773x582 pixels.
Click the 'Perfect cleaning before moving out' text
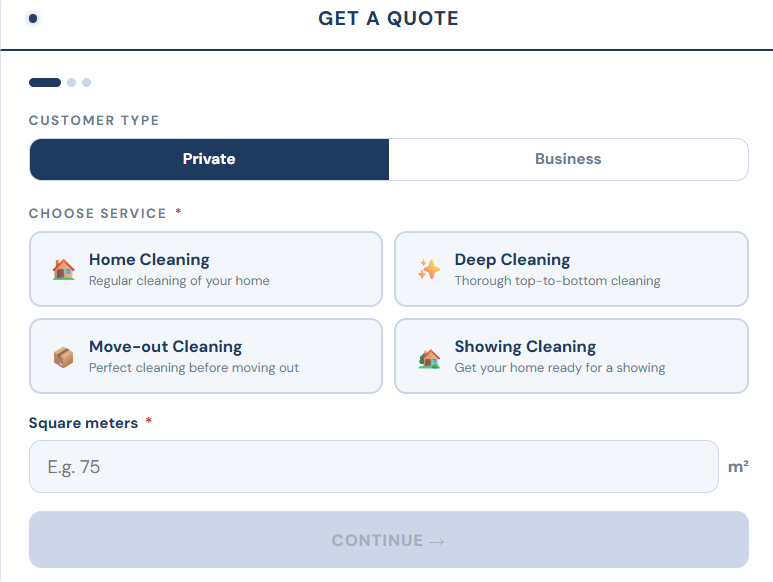click(194, 368)
